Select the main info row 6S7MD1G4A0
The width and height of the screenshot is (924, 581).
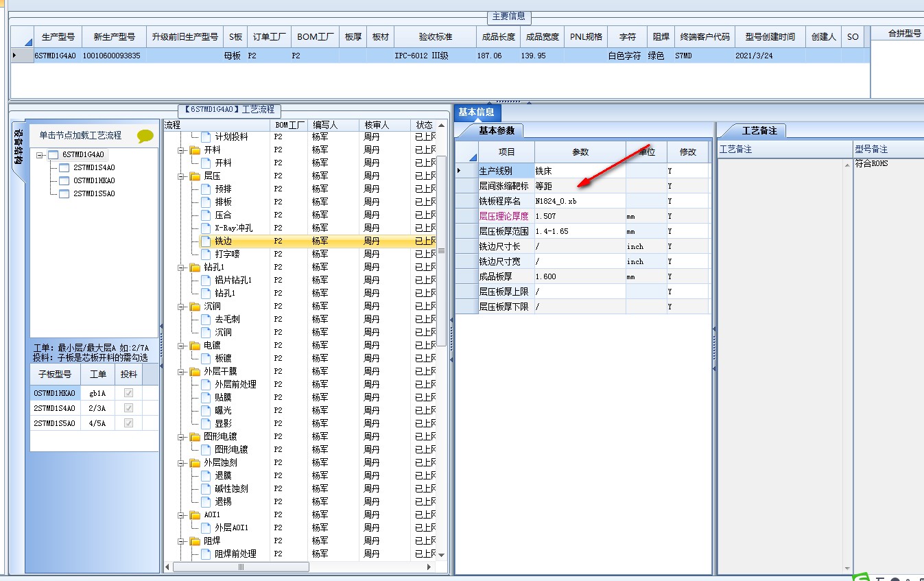click(x=439, y=56)
